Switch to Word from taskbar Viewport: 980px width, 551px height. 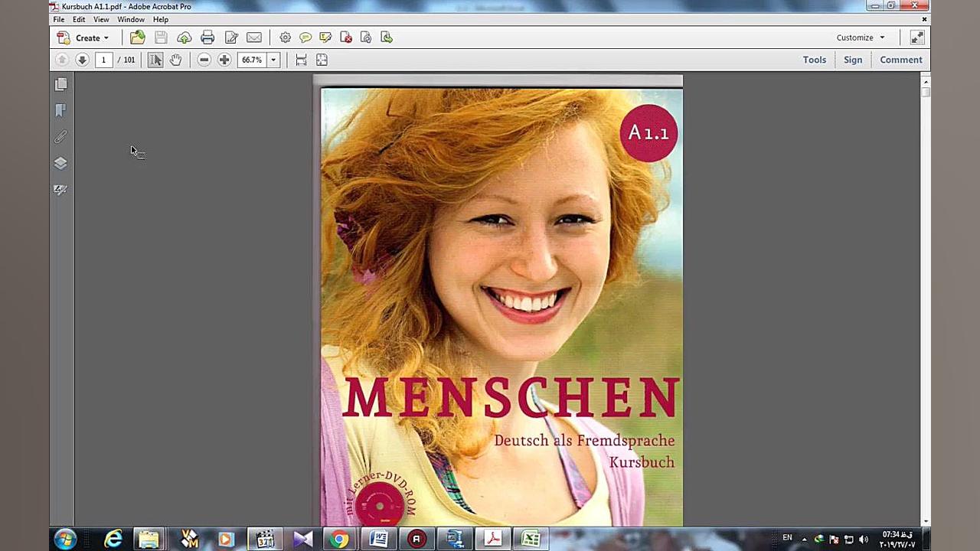tap(378, 540)
